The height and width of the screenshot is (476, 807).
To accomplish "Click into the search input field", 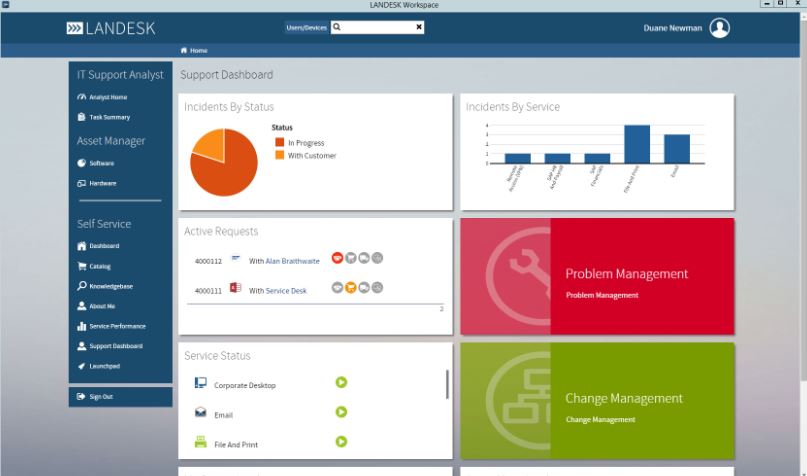I will click(378, 27).
